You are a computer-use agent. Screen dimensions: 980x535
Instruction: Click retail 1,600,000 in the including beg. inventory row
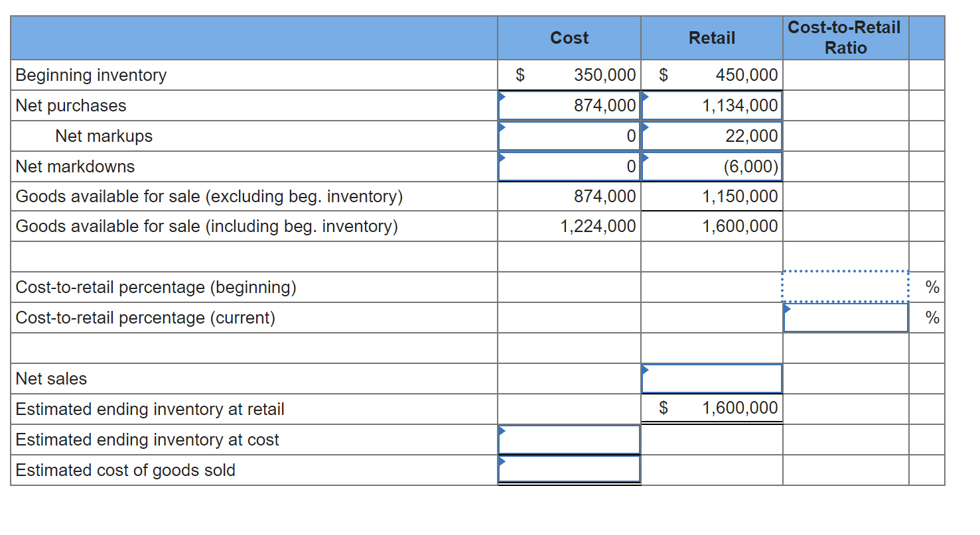coord(740,227)
